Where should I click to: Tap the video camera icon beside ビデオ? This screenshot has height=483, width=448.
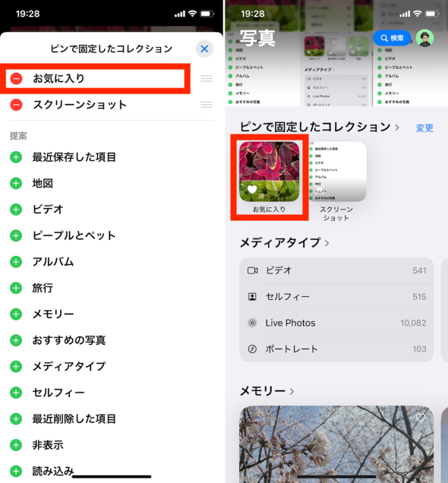click(x=253, y=270)
